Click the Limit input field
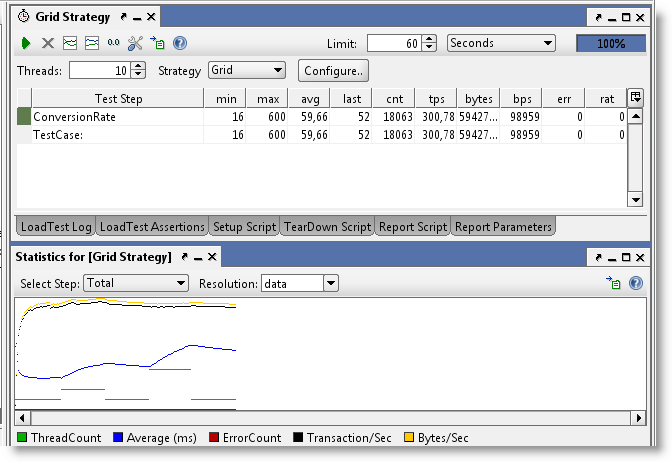The width and height of the screenshot is (672, 462). [394, 43]
